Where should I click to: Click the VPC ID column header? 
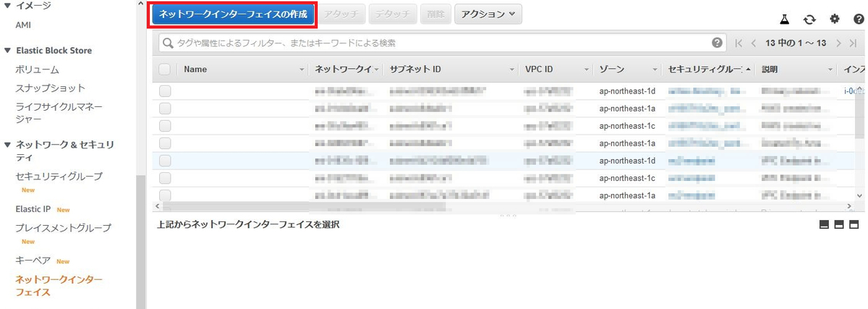pyautogui.click(x=539, y=69)
